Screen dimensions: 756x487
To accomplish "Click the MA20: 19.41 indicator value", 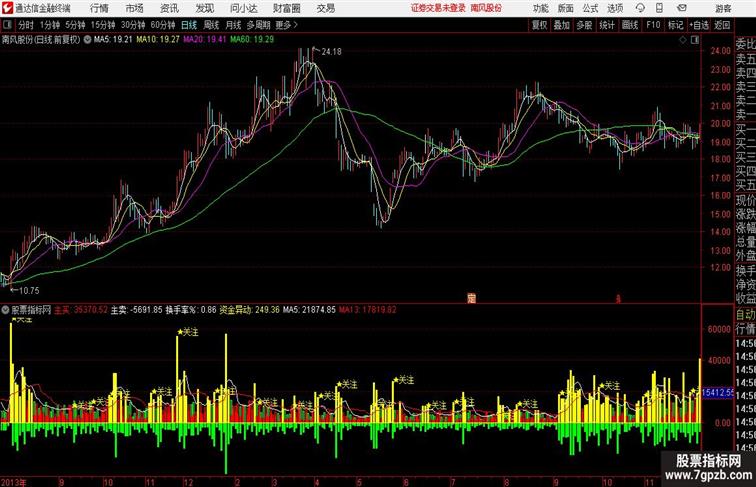I will (204, 40).
